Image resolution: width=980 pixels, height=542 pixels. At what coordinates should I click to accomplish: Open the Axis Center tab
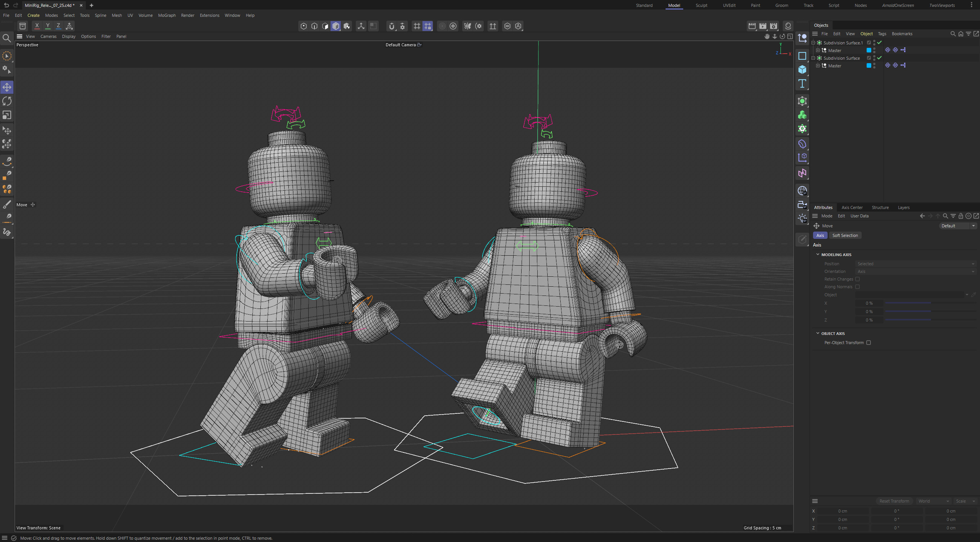(x=852, y=207)
